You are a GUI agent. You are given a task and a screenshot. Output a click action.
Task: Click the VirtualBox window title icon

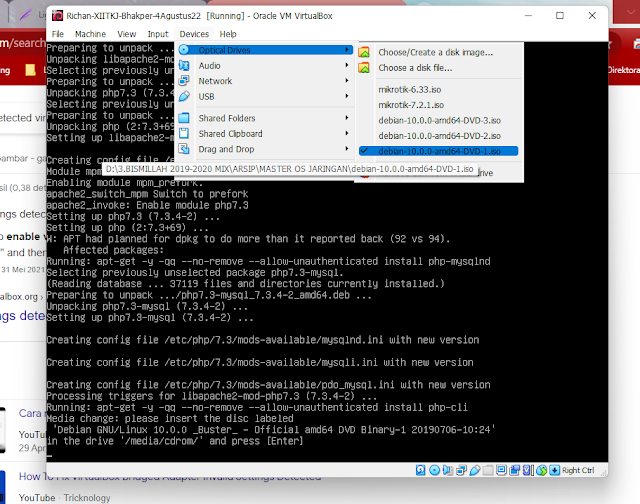tap(58, 16)
